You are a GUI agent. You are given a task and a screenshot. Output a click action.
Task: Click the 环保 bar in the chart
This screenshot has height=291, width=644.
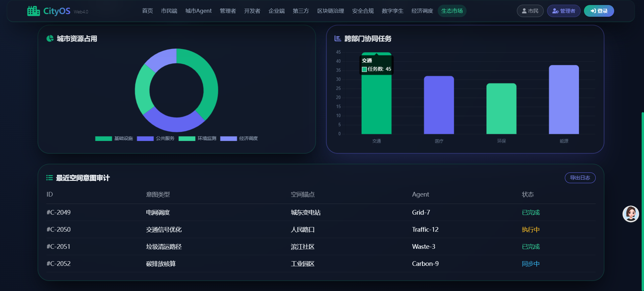click(501, 109)
